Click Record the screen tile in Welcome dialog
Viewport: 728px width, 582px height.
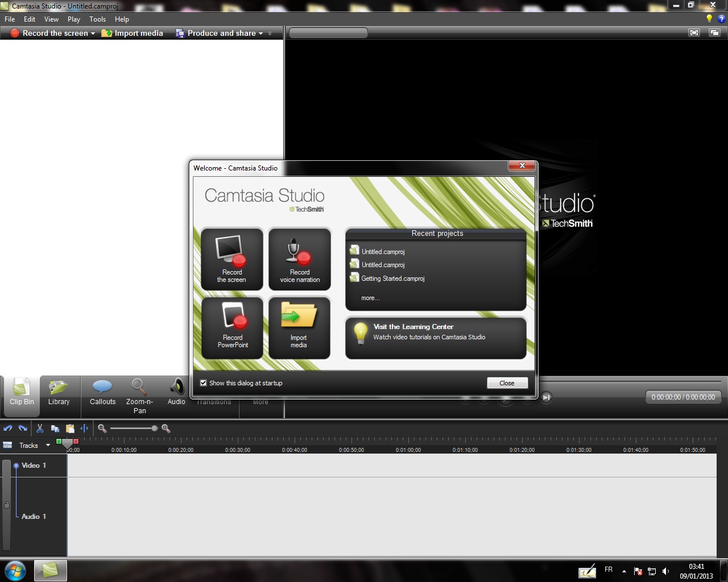click(x=232, y=259)
